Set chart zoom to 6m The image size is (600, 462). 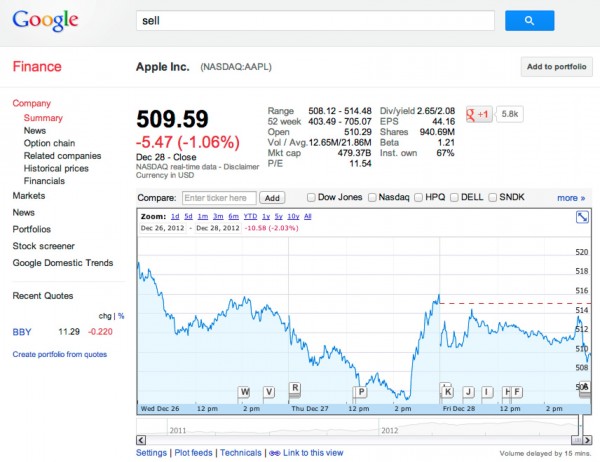pos(233,216)
